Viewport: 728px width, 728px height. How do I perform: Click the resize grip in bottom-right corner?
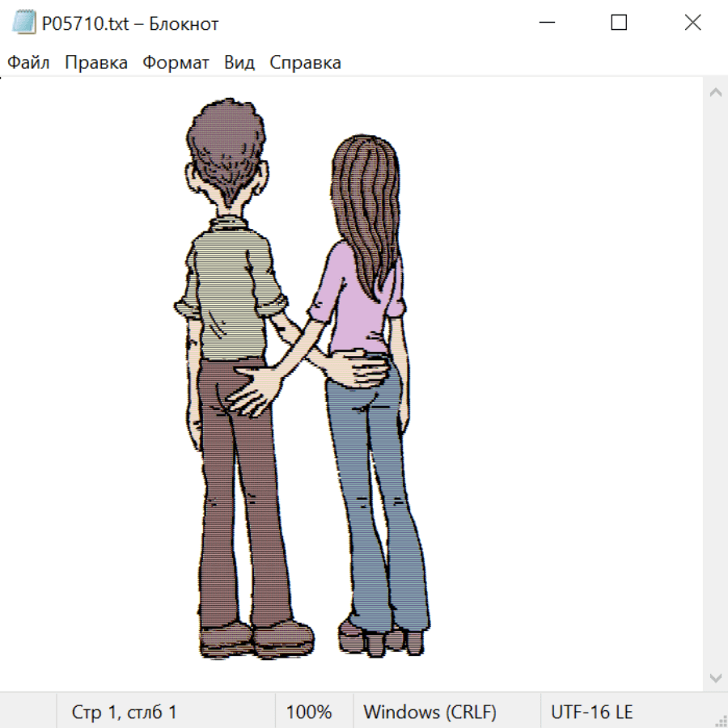pos(721,721)
